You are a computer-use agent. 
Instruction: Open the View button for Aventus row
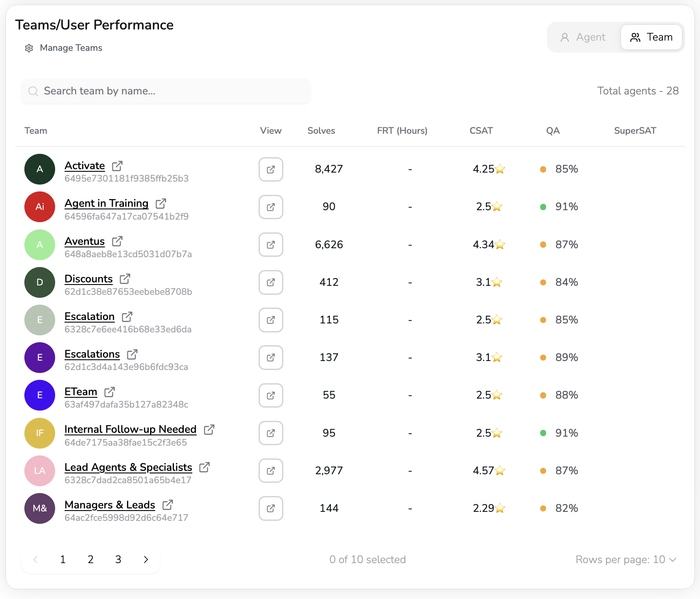(271, 245)
